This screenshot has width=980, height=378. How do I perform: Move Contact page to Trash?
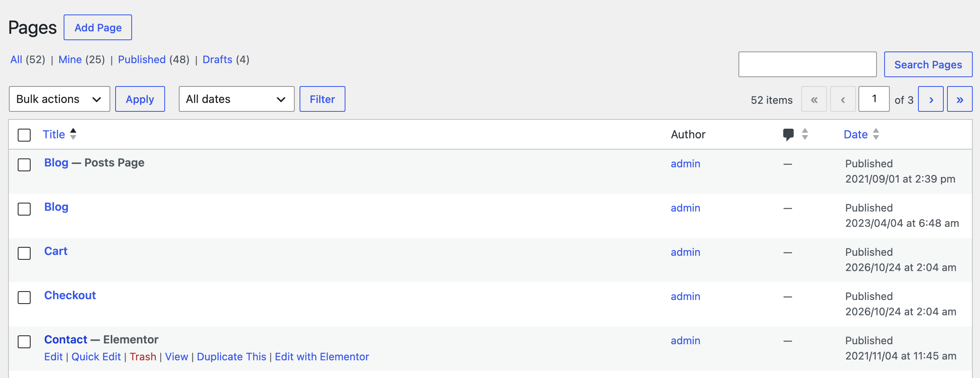[143, 357]
